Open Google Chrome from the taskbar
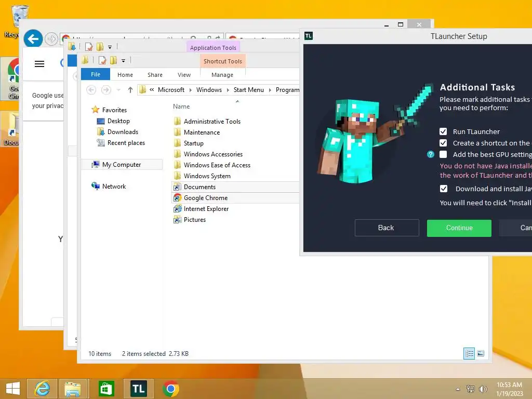 (x=170, y=389)
